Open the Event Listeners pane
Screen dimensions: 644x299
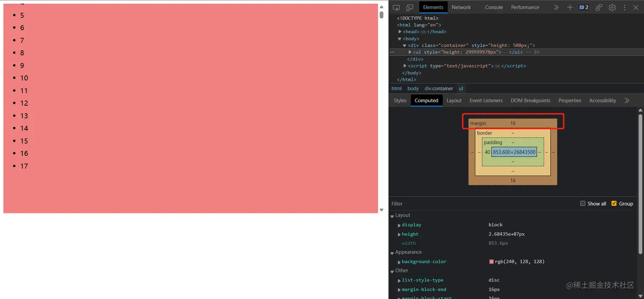tap(486, 101)
